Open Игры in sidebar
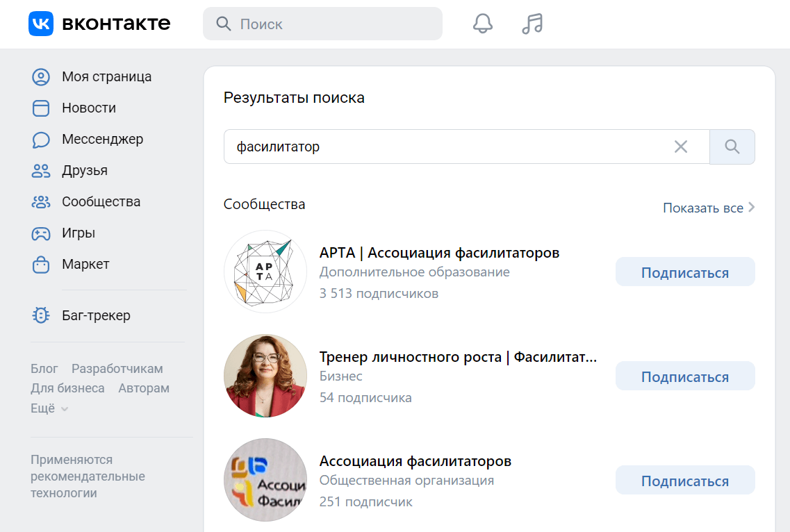Screen dimensions: 790x532 [x=79, y=233]
